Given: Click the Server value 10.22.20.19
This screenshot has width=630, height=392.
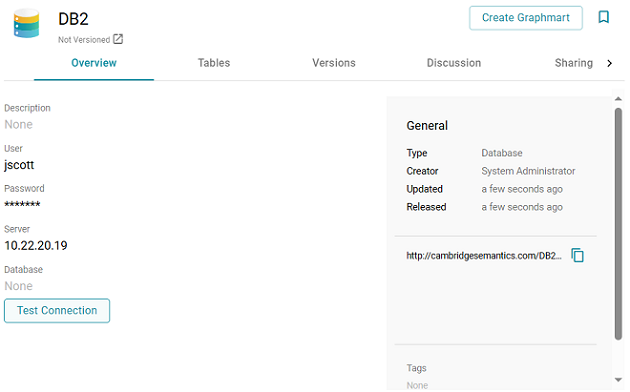Looking at the screenshot, I should click(36, 245).
